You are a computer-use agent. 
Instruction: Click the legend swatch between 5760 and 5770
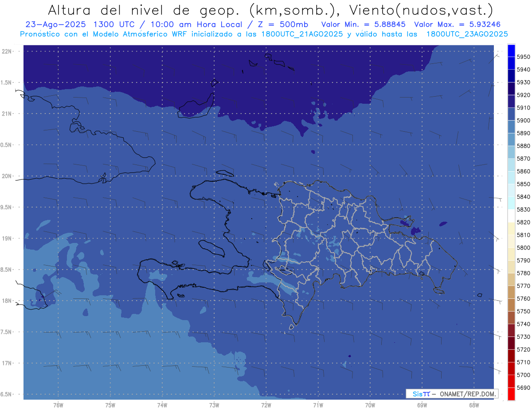511,292
